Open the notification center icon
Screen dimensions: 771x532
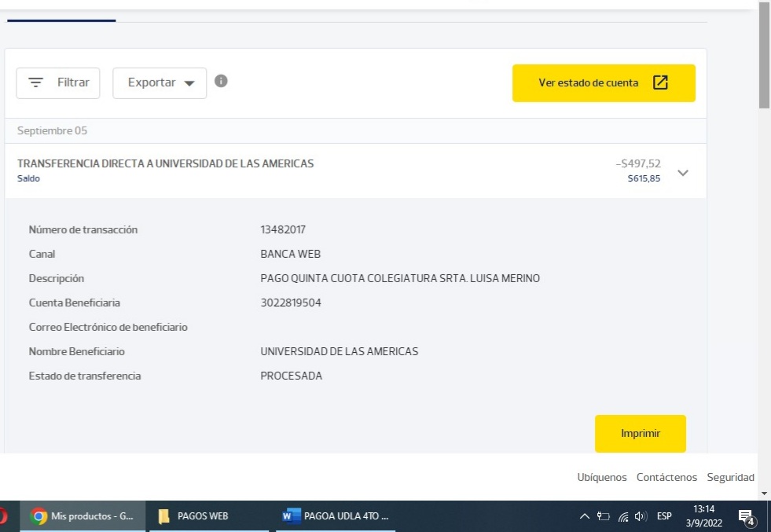[746, 516]
